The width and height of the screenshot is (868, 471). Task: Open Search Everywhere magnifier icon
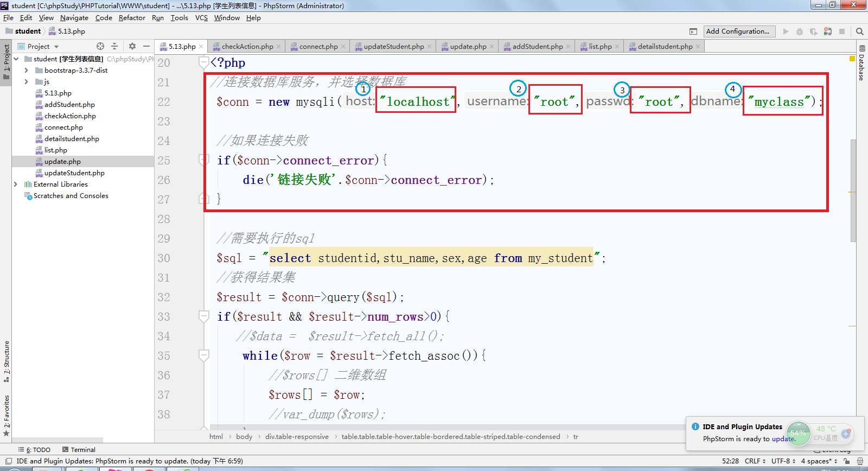[x=860, y=31]
